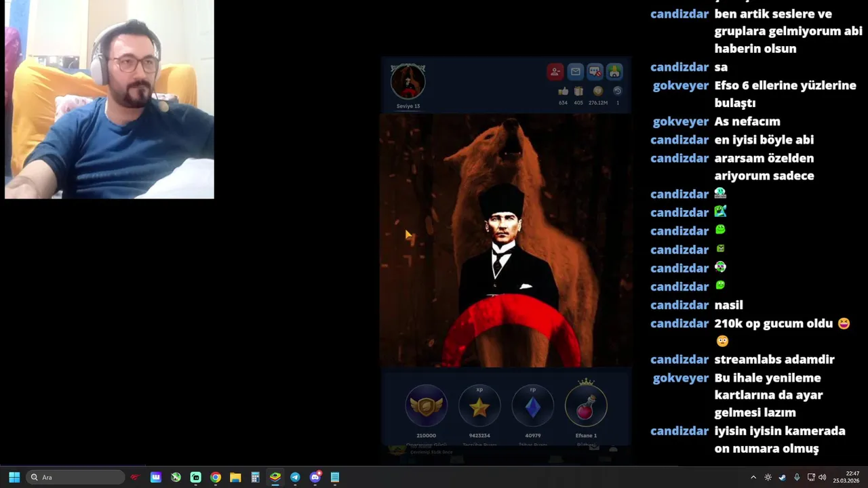Click the blue diamond RP badge
868x488 pixels.
[532, 407]
